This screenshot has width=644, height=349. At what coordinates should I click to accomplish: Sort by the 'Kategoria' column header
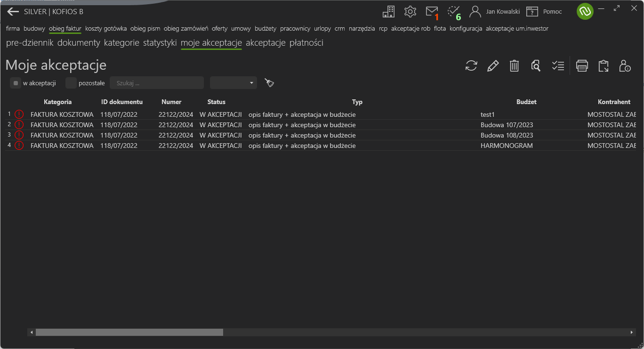click(58, 102)
